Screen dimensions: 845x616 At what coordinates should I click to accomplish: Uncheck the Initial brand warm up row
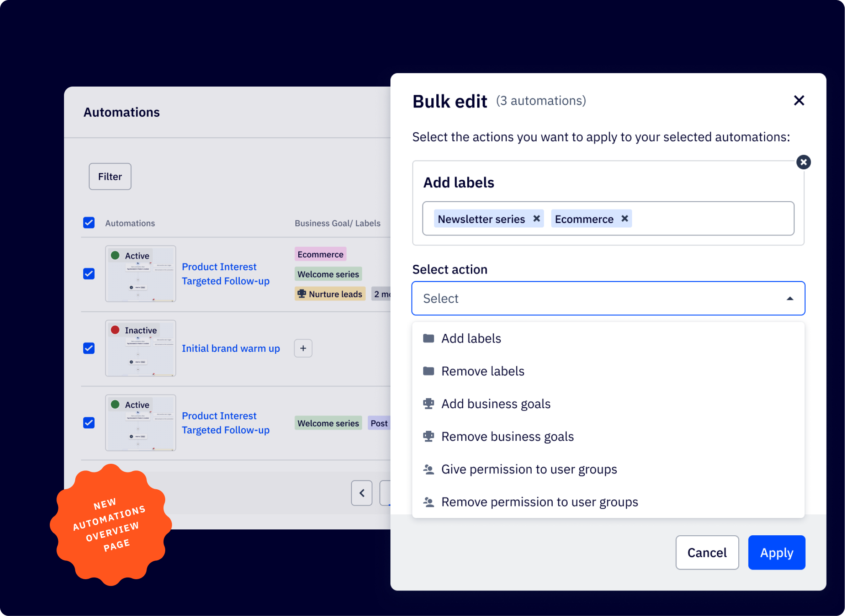89,348
